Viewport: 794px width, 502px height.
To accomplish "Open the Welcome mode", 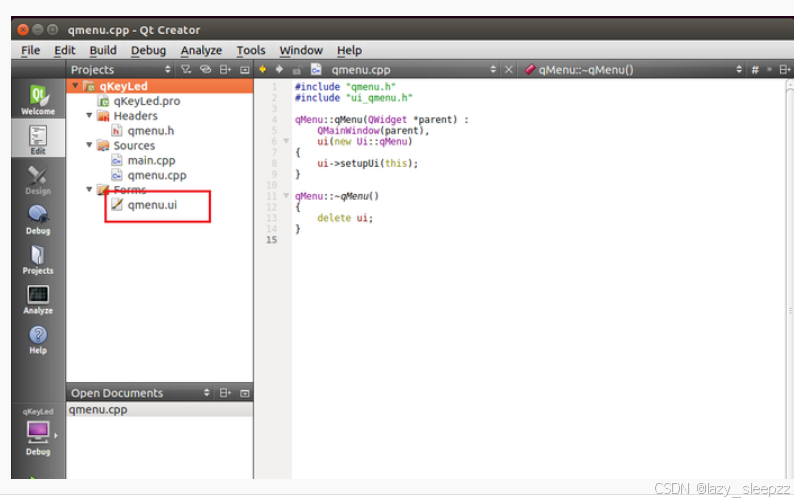I will coord(38,99).
